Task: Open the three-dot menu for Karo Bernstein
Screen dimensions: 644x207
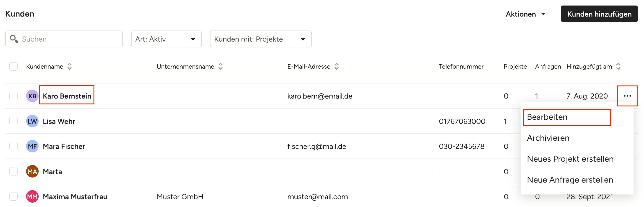Action: click(627, 96)
